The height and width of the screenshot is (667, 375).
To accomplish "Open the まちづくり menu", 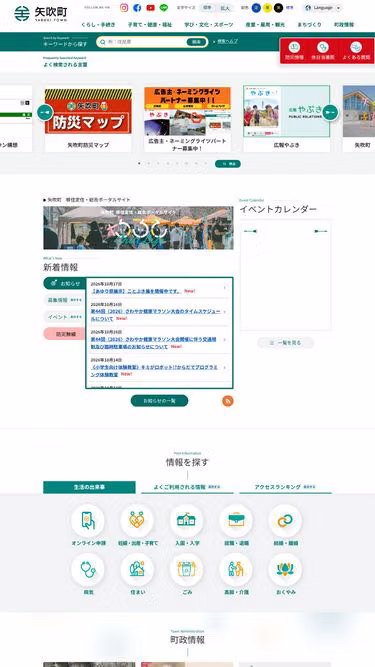I will 309,25.
